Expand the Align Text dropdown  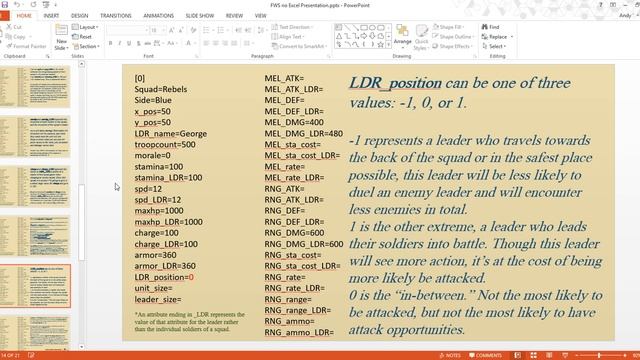coord(287,37)
